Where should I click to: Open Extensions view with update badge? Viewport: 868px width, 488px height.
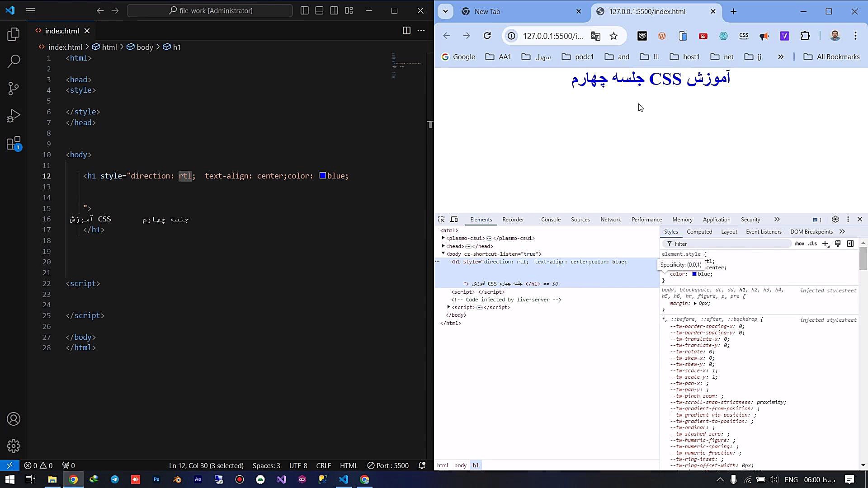pyautogui.click(x=14, y=144)
